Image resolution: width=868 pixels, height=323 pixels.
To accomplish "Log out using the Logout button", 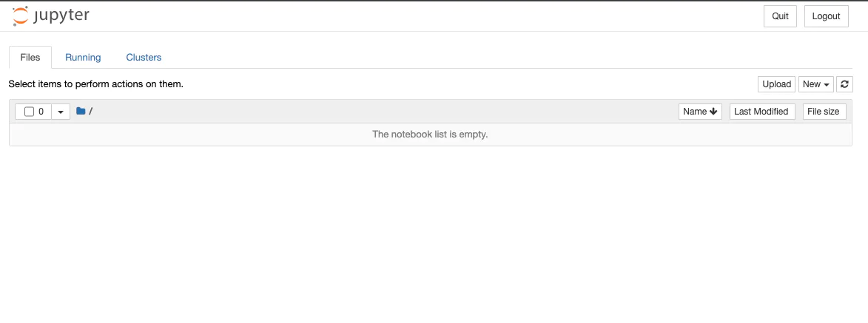I will pyautogui.click(x=826, y=16).
